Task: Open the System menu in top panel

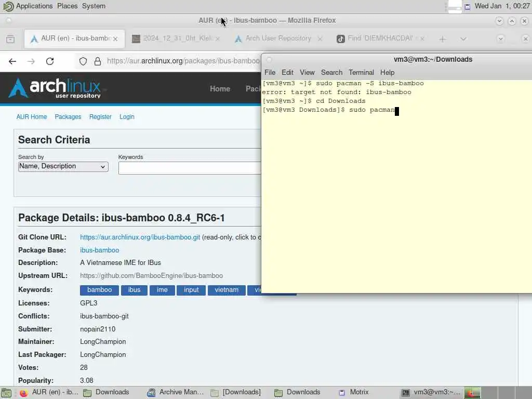Action: click(x=94, y=6)
